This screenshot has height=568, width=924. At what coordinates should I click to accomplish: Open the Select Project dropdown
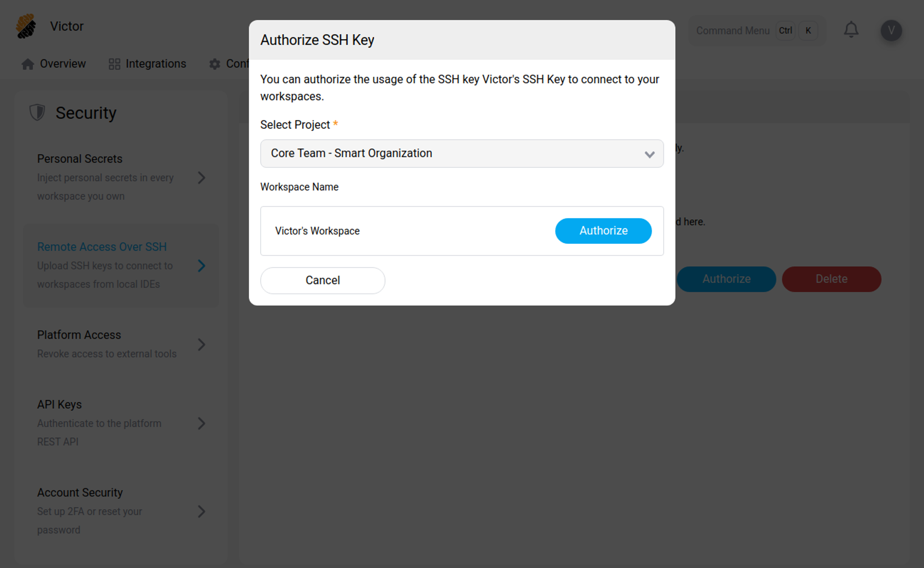pyautogui.click(x=462, y=154)
